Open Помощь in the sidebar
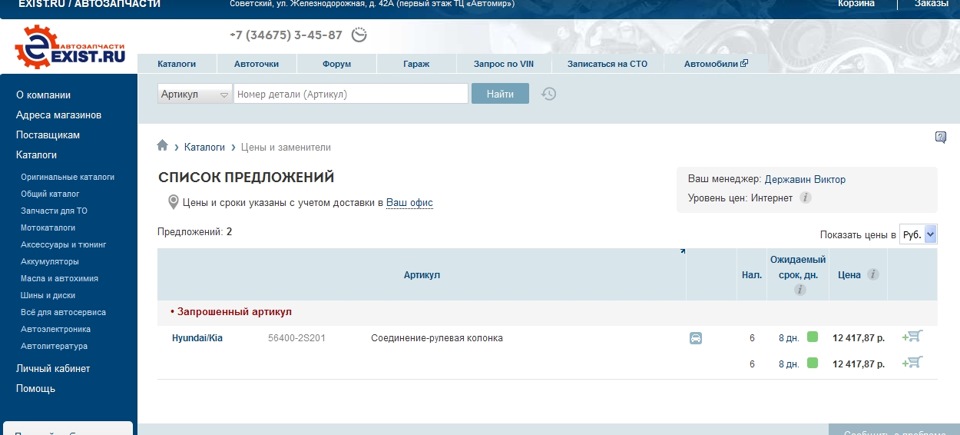Image resolution: width=960 pixels, height=435 pixels. (36, 388)
